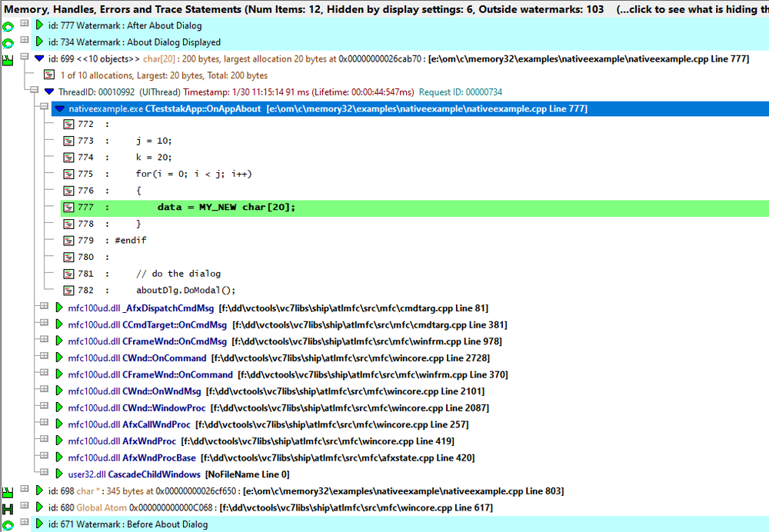Image resolution: width=769 pixels, height=532 pixels.
Task: Expand the AfxCallWndProc stack frame
Action: (x=44, y=421)
